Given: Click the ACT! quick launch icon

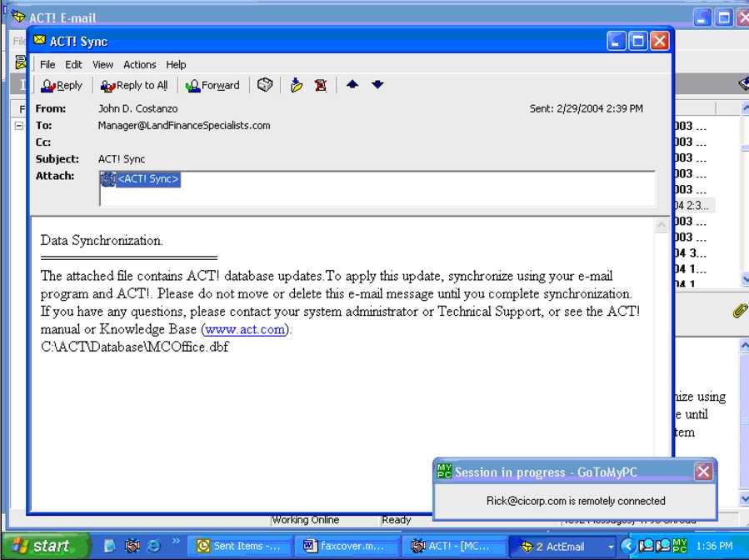Looking at the screenshot, I should pyautogui.click(x=132, y=546).
